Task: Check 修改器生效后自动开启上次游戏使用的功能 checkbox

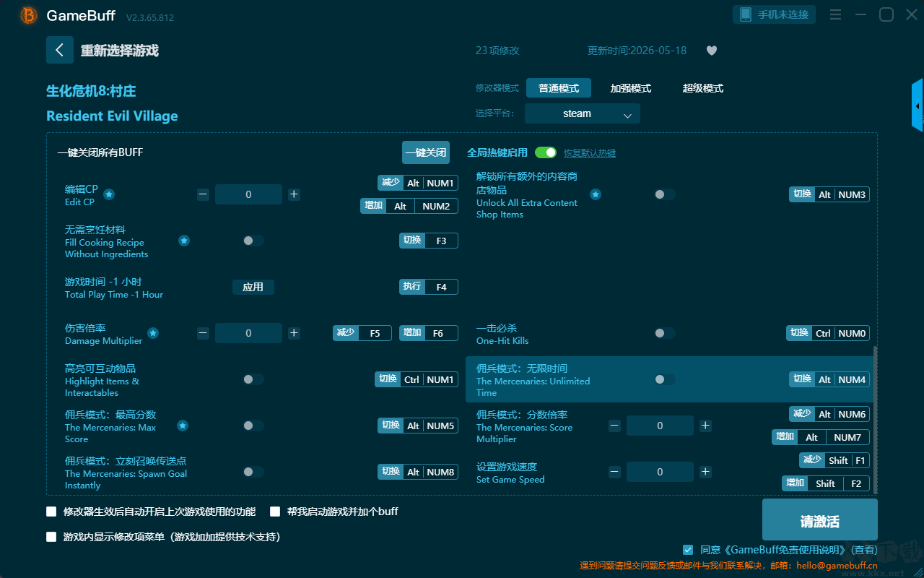Action: point(51,512)
